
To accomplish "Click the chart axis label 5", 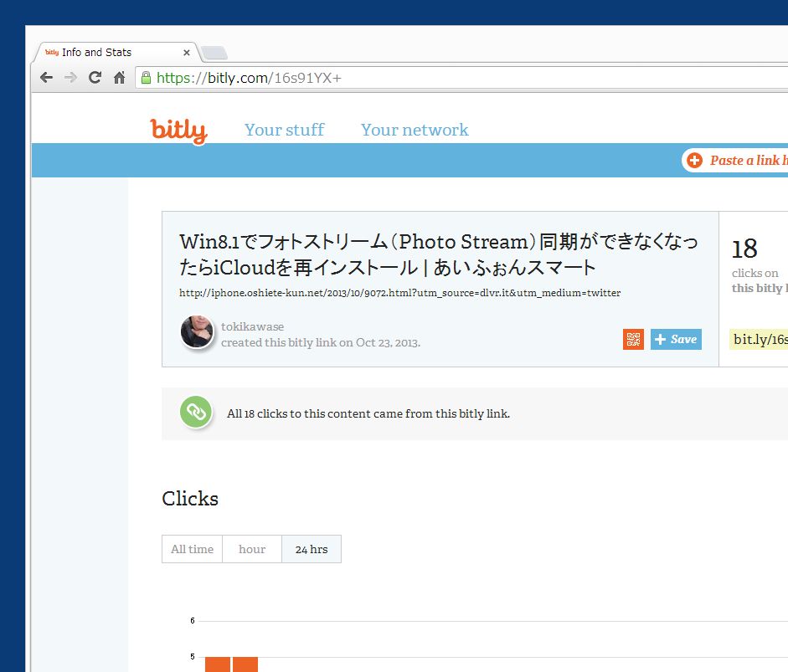I will pyautogui.click(x=193, y=656).
